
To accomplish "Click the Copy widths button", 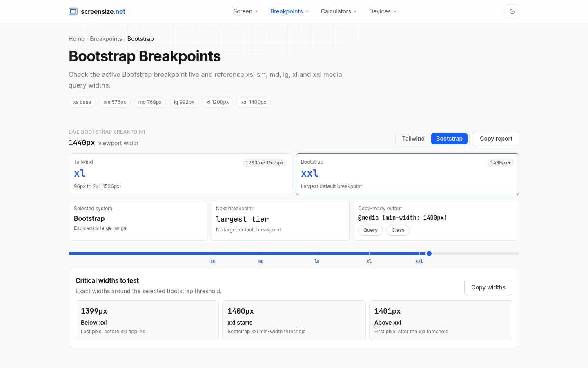I will coord(488,287).
